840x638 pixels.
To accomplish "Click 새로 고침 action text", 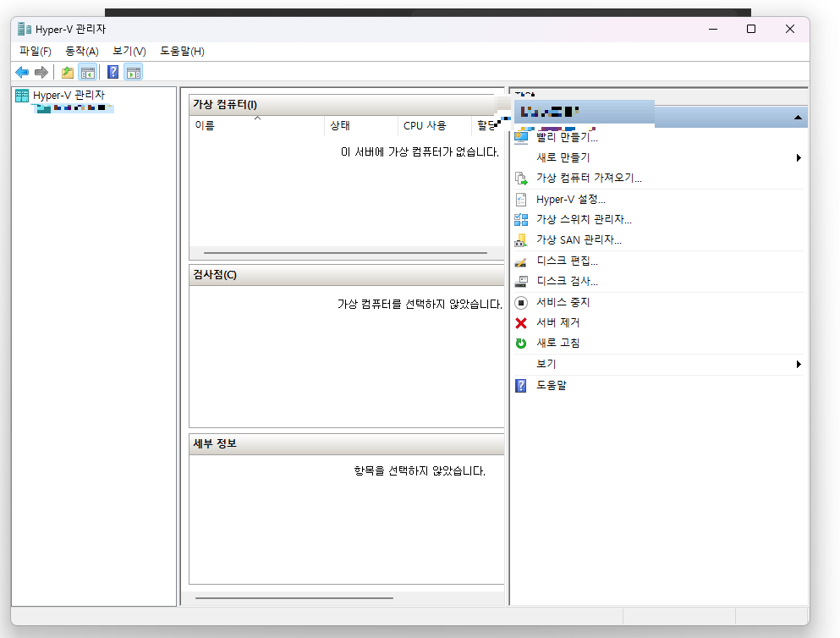I will coord(558,344).
